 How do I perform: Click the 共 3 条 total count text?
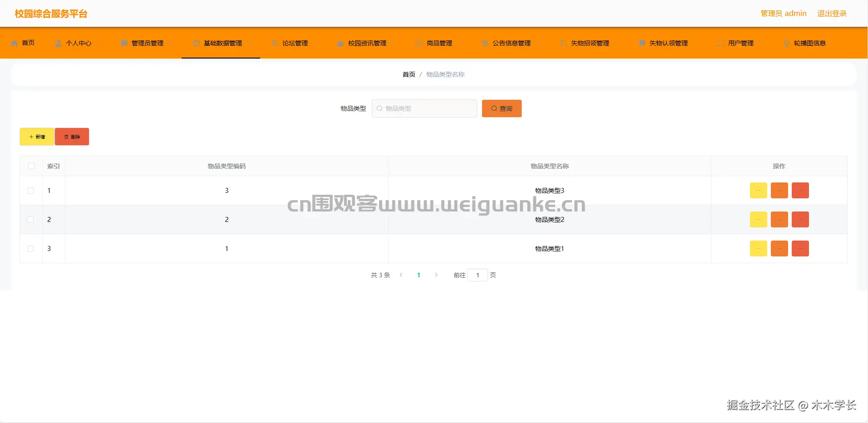coord(380,275)
